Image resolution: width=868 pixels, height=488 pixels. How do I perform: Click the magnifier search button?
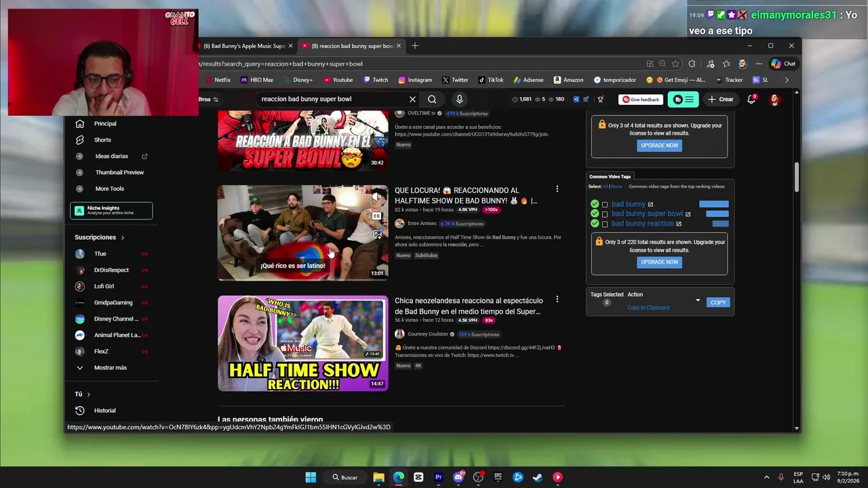(432, 99)
